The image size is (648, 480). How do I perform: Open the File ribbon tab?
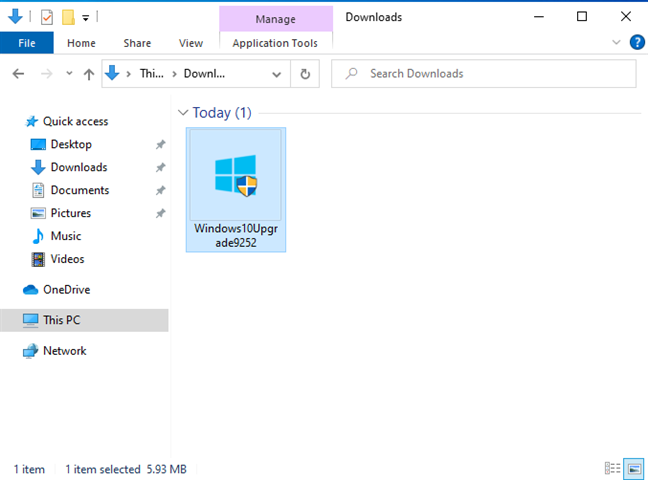(27, 43)
